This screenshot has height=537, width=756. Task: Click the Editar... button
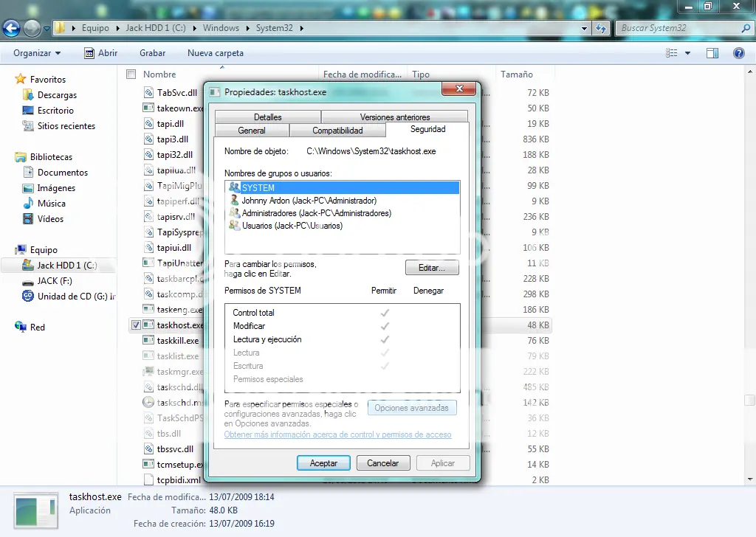tap(432, 268)
